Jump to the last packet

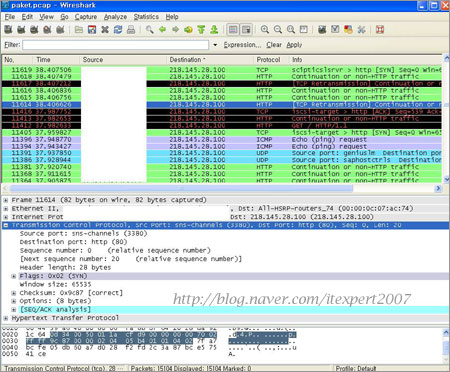[214, 30]
